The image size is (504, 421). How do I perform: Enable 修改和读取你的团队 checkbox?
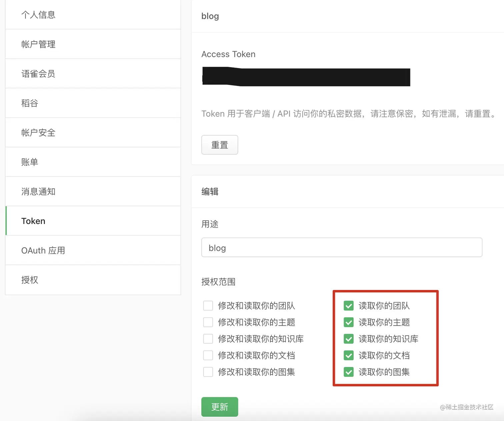click(208, 306)
